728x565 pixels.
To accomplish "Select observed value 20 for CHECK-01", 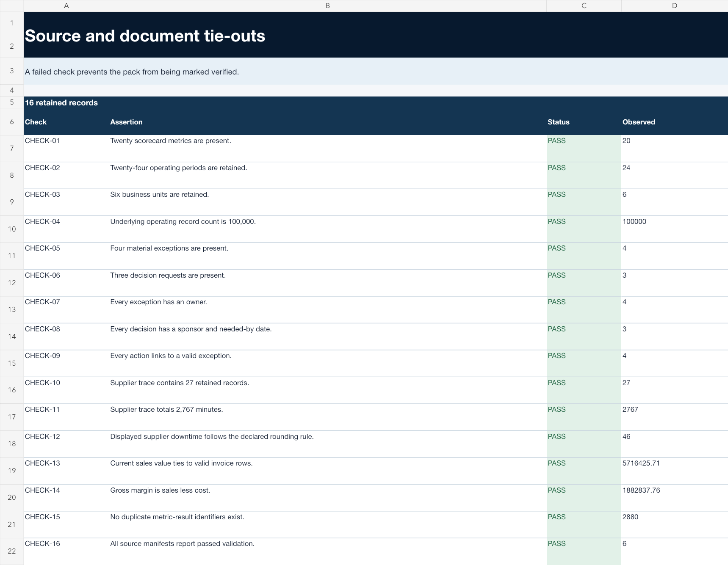I will click(674, 149).
